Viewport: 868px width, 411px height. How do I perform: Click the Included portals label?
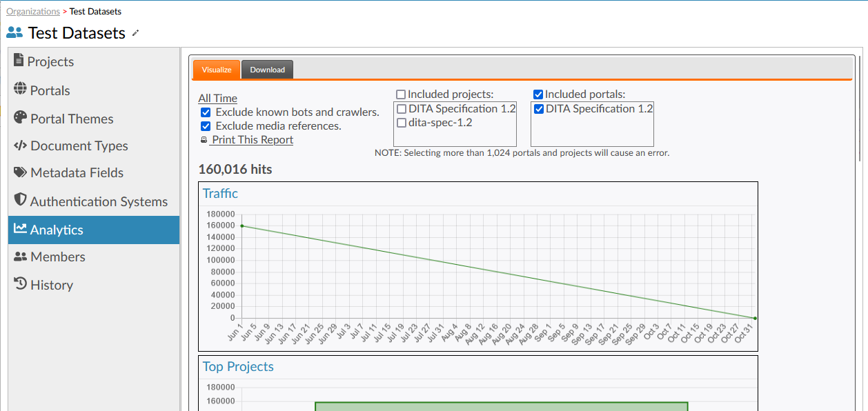[x=585, y=94]
